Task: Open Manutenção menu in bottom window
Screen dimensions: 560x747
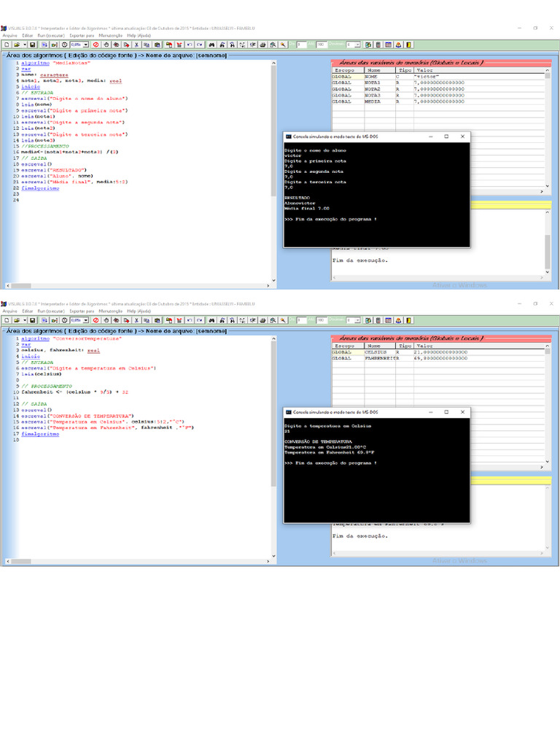Action: coord(111,311)
